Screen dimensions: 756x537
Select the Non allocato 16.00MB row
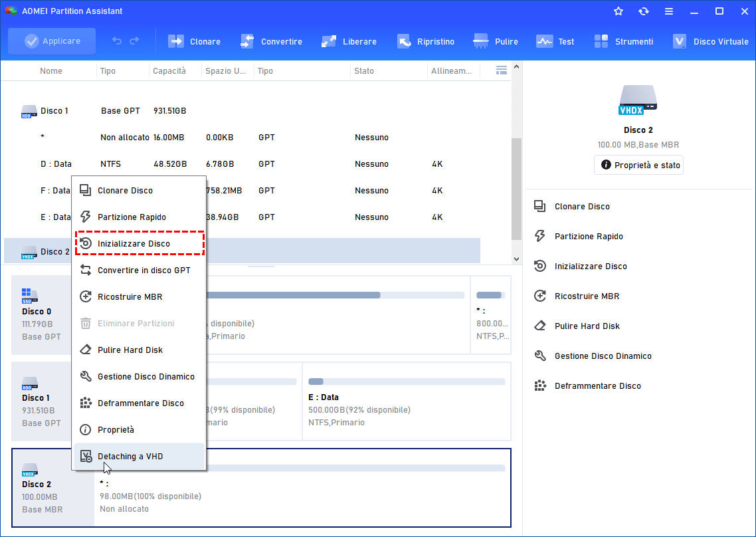pyautogui.click(x=242, y=138)
